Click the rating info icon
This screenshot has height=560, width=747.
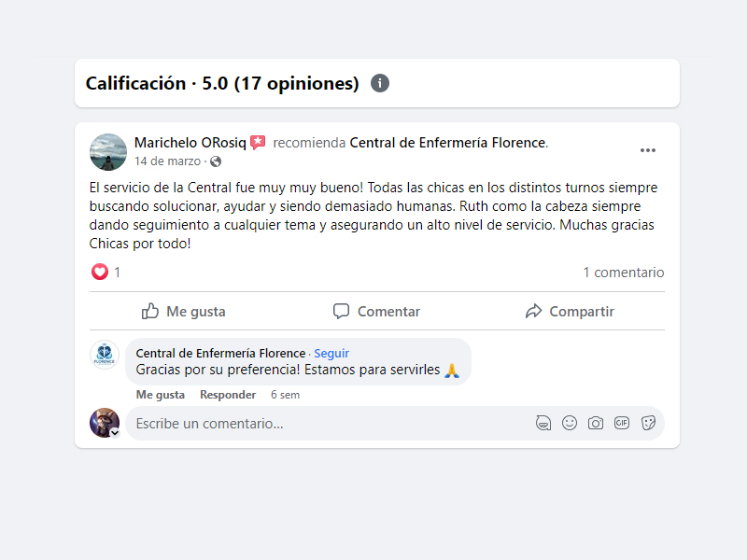click(x=380, y=83)
